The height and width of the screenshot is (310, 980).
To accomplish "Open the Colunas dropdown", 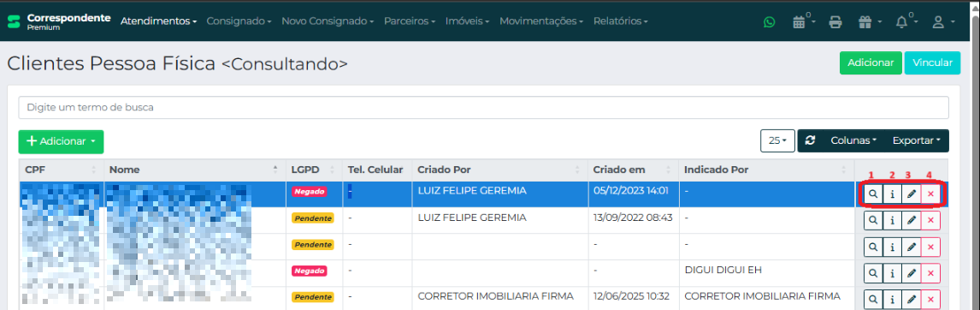I will pyautogui.click(x=853, y=140).
